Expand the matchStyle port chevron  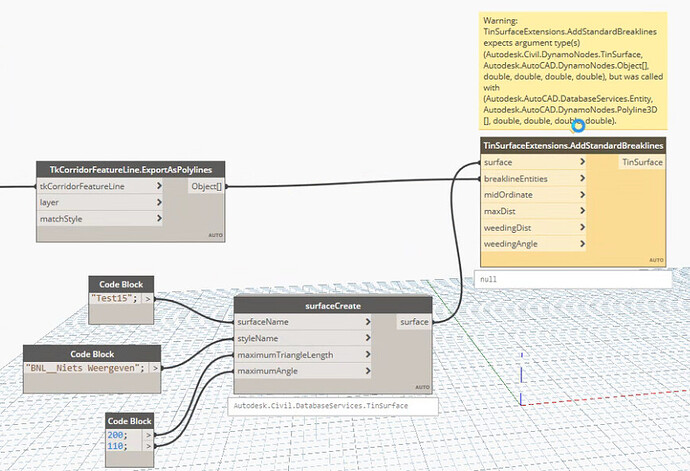click(159, 218)
